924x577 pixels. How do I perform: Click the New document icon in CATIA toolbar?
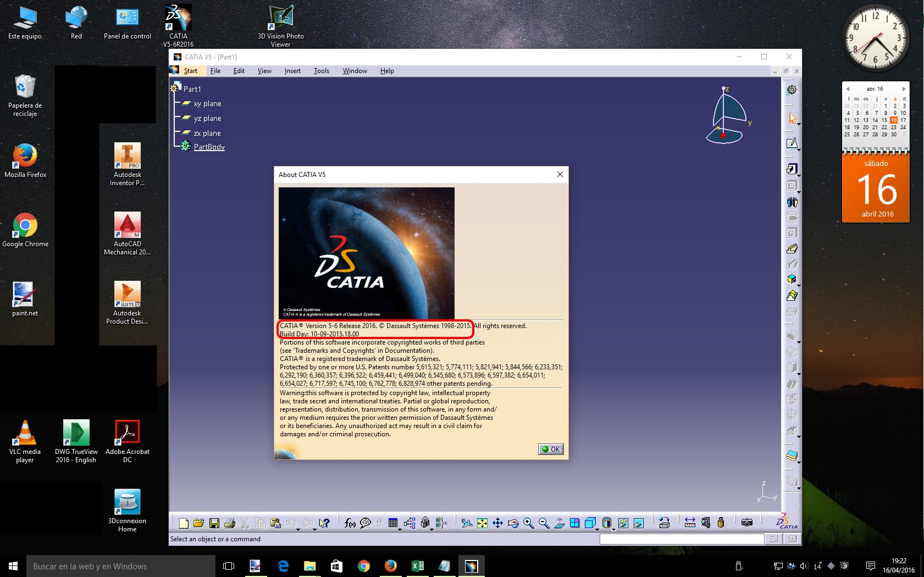point(184,523)
